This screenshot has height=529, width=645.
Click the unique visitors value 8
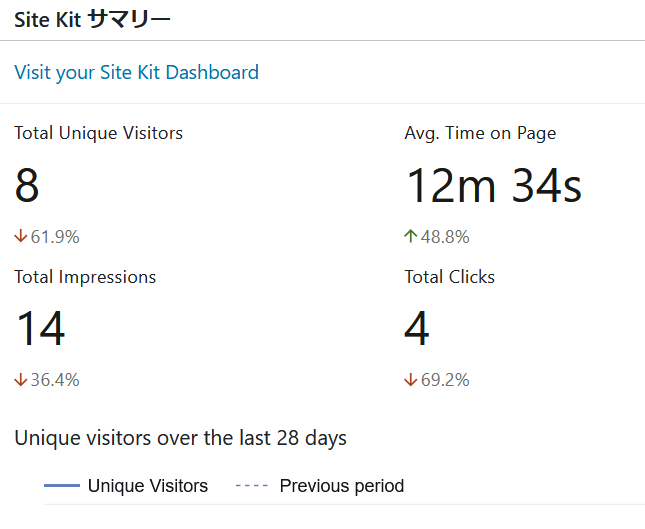click(x=28, y=186)
